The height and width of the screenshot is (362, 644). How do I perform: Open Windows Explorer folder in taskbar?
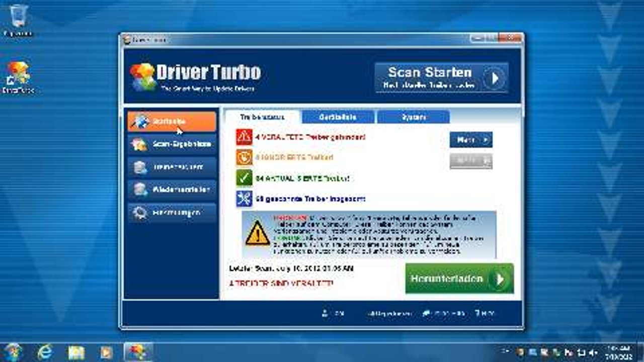click(76, 352)
